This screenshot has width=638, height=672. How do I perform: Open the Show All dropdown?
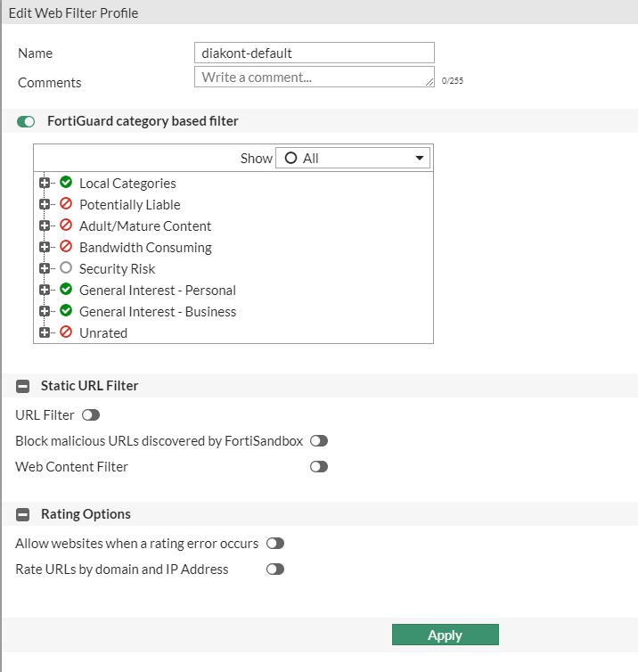tap(353, 158)
